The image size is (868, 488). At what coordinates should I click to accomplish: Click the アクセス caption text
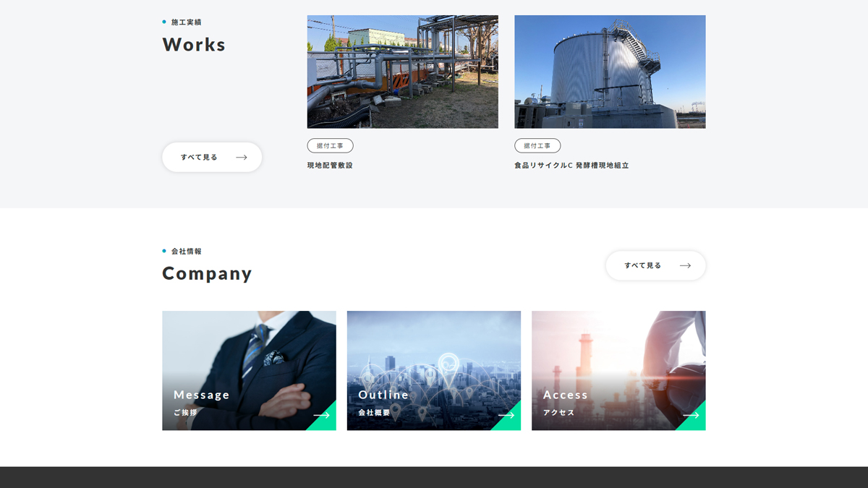(x=559, y=413)
